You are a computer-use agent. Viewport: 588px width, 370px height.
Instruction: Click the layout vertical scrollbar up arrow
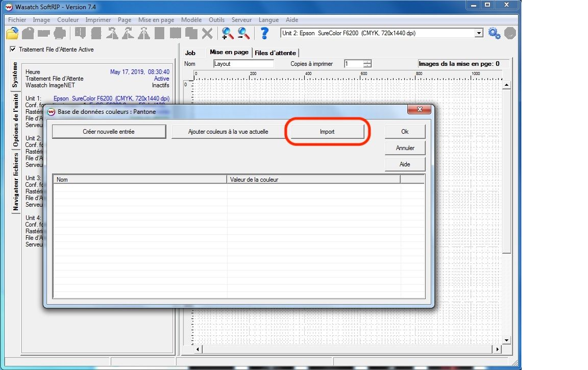507,85
